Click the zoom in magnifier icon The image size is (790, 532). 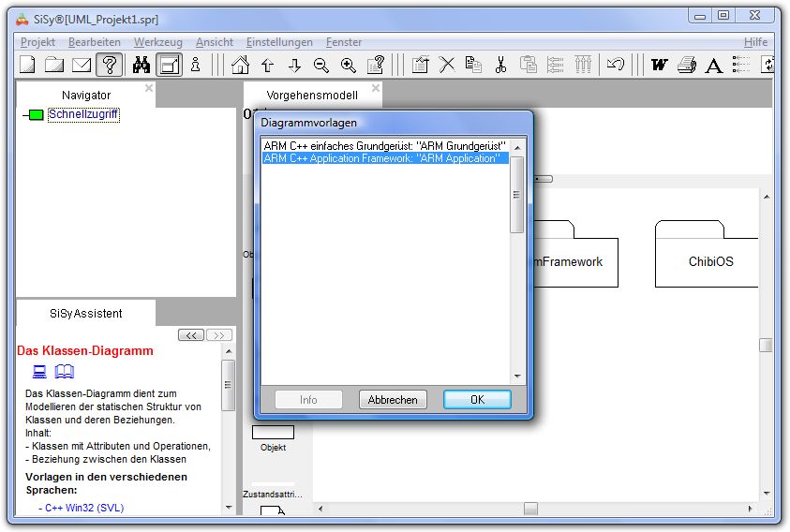point(349,65)
